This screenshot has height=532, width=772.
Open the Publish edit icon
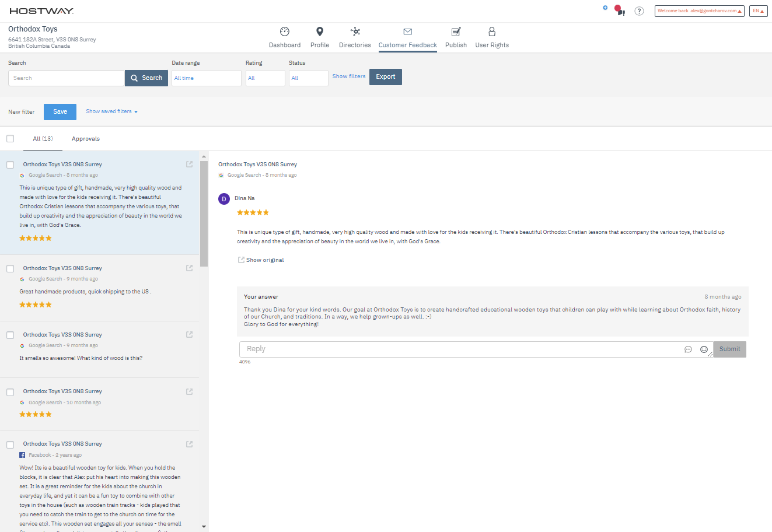(x=456, y=32)
